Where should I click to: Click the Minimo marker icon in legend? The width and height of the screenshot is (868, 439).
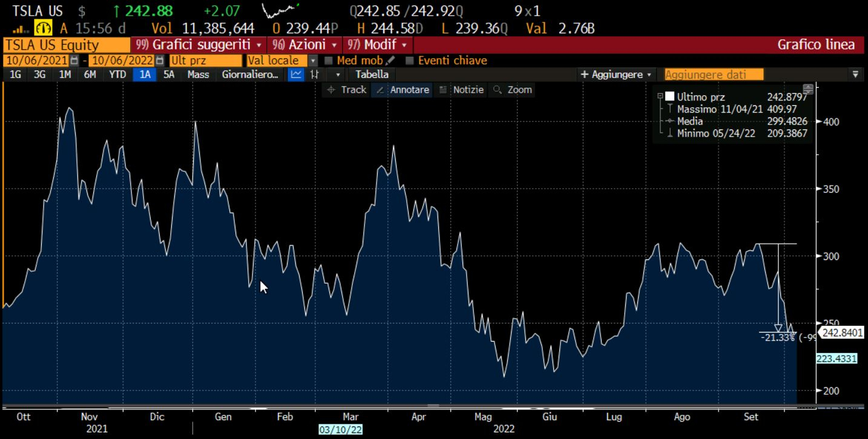[669, 133]
